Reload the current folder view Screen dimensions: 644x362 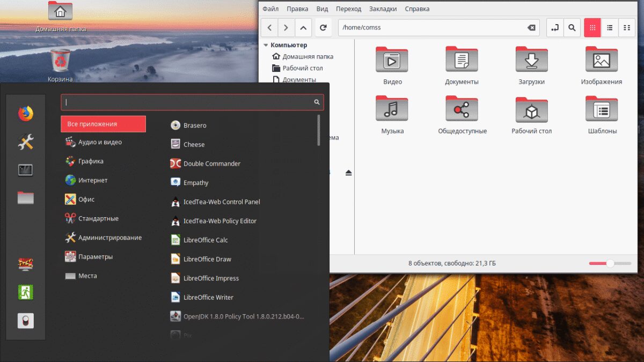(323, 27)
